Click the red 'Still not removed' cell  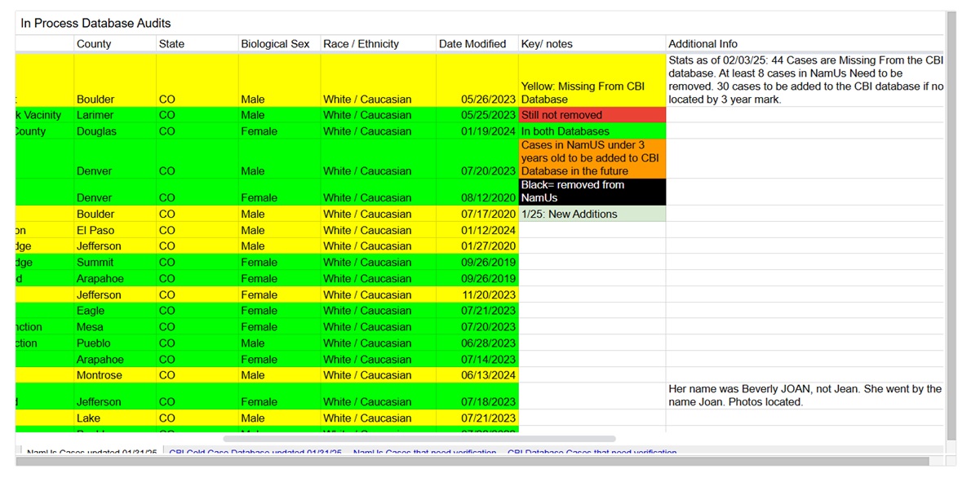click(x=592, y=115)
